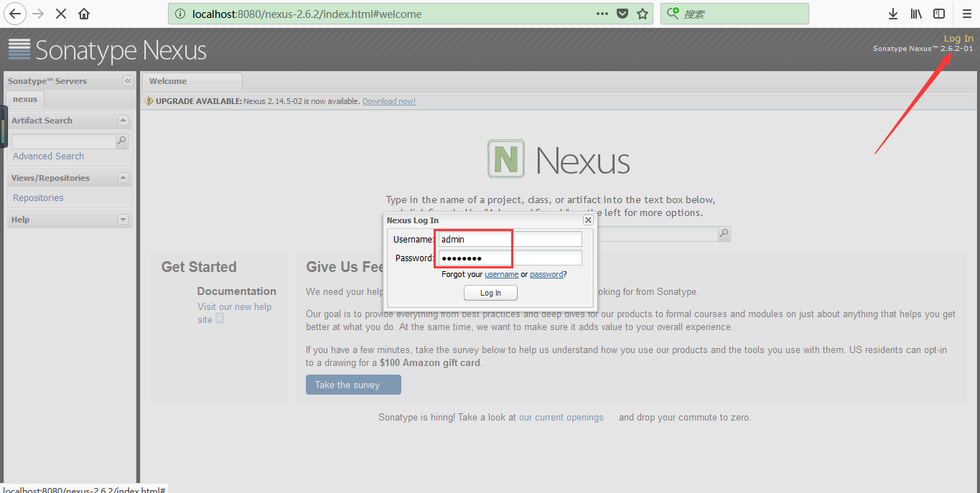Toggle the browser sidebar icon
Viewport: 980px width, 493px height.
click(939, 14)
